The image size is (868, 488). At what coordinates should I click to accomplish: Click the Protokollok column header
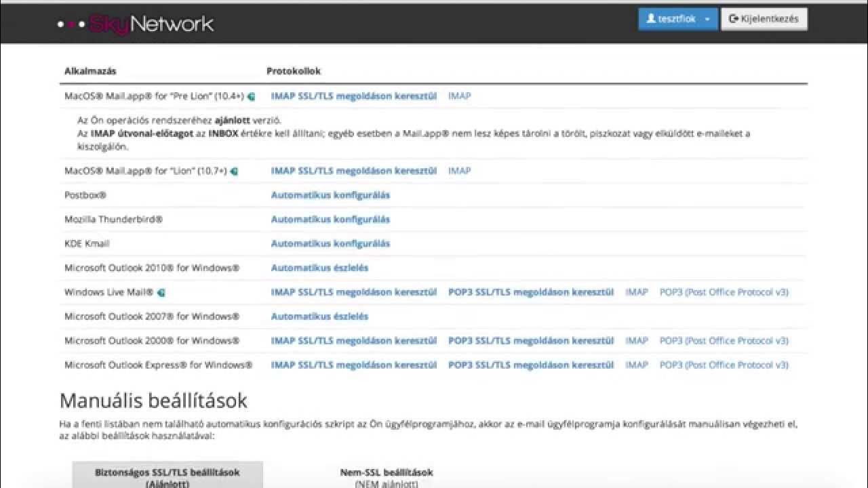point(294,71)
